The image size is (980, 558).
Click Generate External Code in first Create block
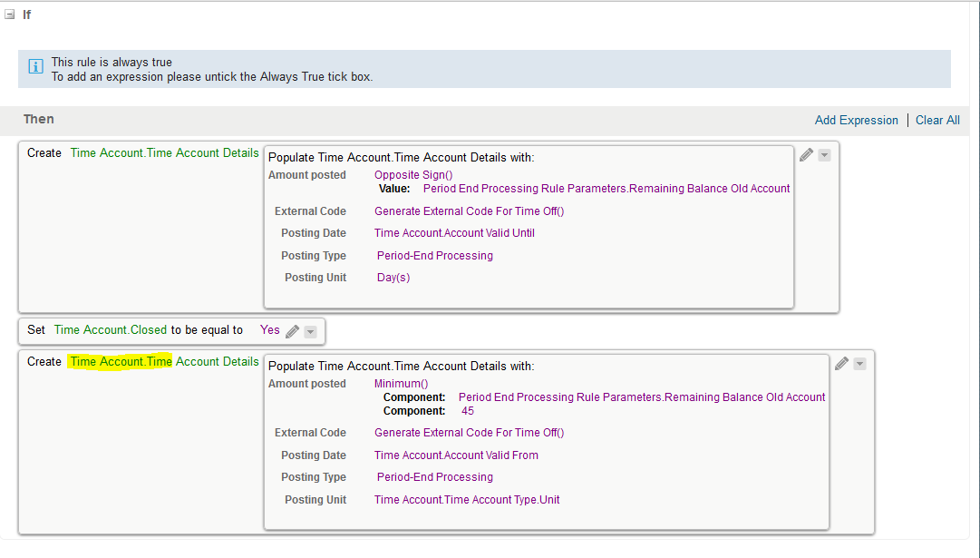coord(470,211)
